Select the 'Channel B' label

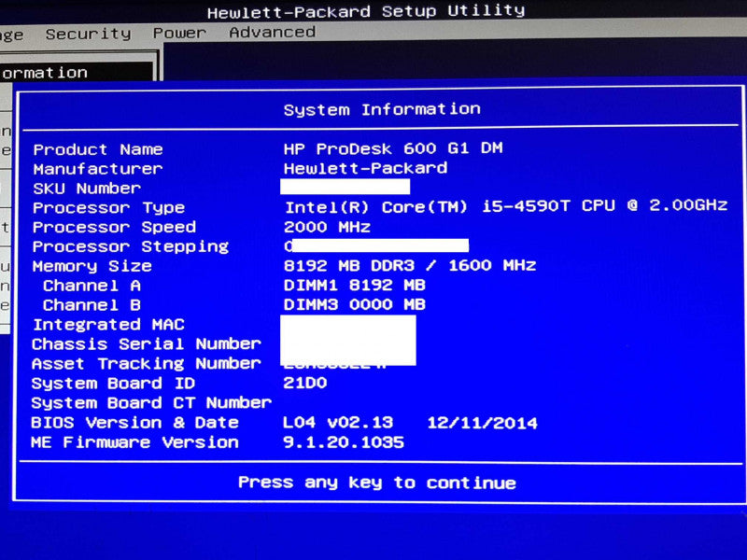click(92, 305)
